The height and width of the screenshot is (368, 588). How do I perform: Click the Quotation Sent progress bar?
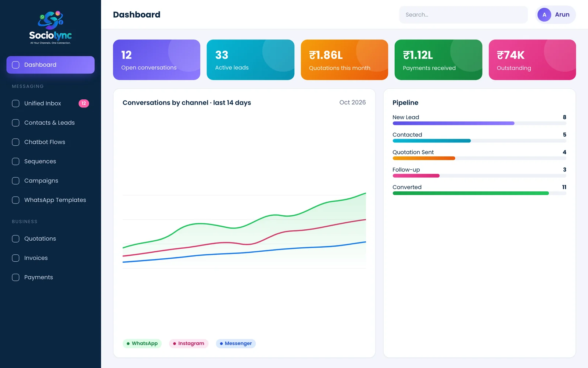pyautogui.click(x=479, y=158)
